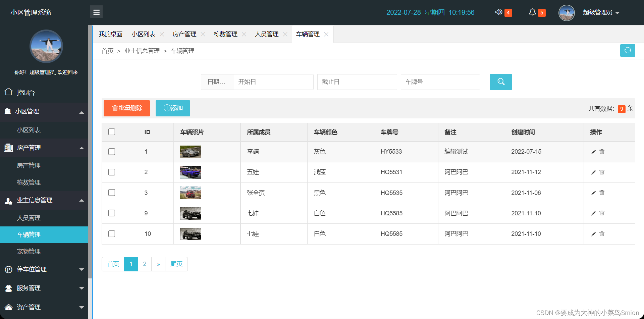Collapse the 业主信息管理 menu
644x319 pixels.
click(44, 200)
